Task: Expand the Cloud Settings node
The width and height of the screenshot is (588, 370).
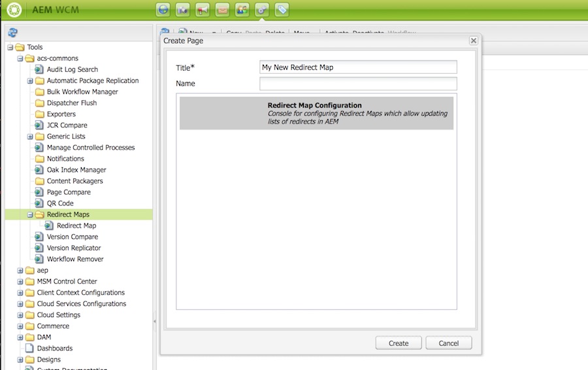Action: click(20, 315)
